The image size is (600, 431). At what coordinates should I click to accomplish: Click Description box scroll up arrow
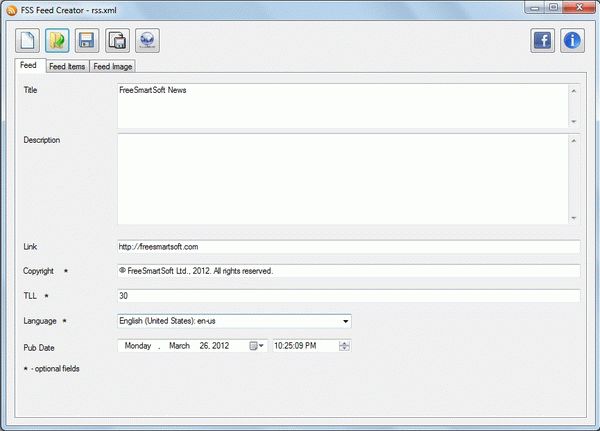574,141
